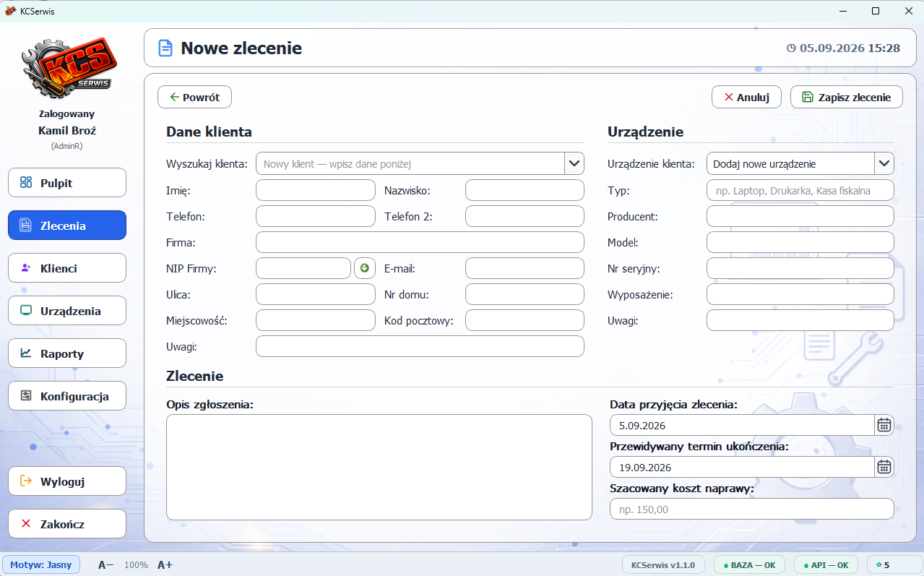Focus the Telefon 2 input field
The height and width of the screenshot is (576, 924).
click(524, 216)
